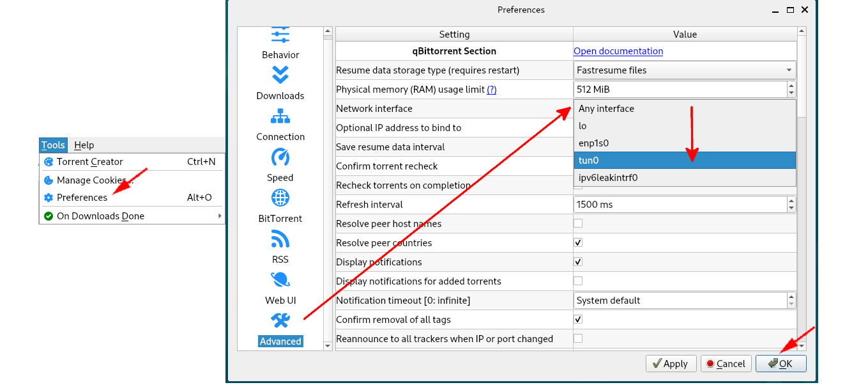The image size is (868, 385).
Task: Enable Display notifications for added torrents
Action: 578,281
